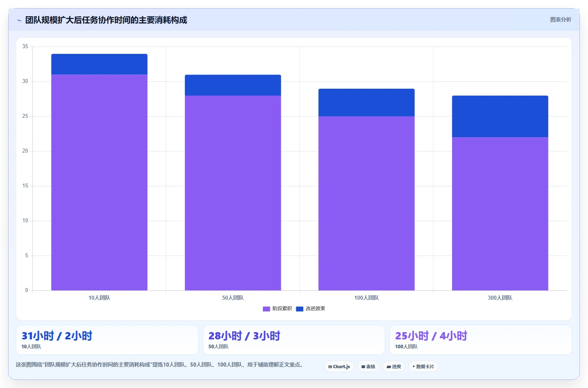
Task: Click the 50人团队 x-axis label
Action: pos(233,298)
